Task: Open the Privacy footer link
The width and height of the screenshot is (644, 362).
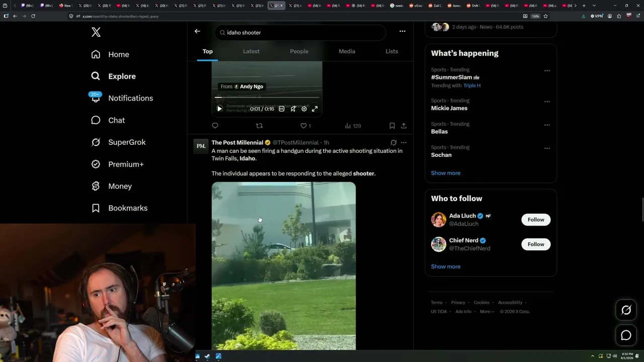Action: (x=458, y=303)
